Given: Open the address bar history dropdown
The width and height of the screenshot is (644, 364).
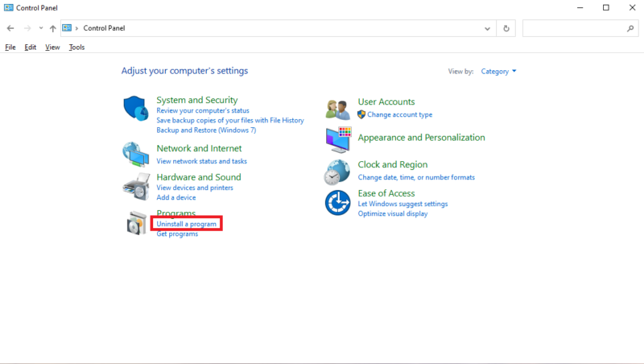Looking at the screenshot, I should [x=487, y=28].
